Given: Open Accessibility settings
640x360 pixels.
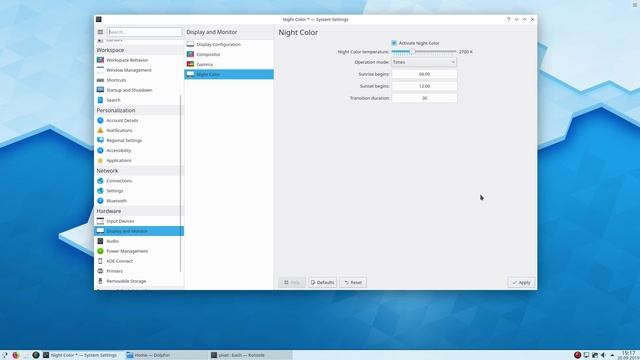Looking at the screenshot, I should (x=139, y=150).
